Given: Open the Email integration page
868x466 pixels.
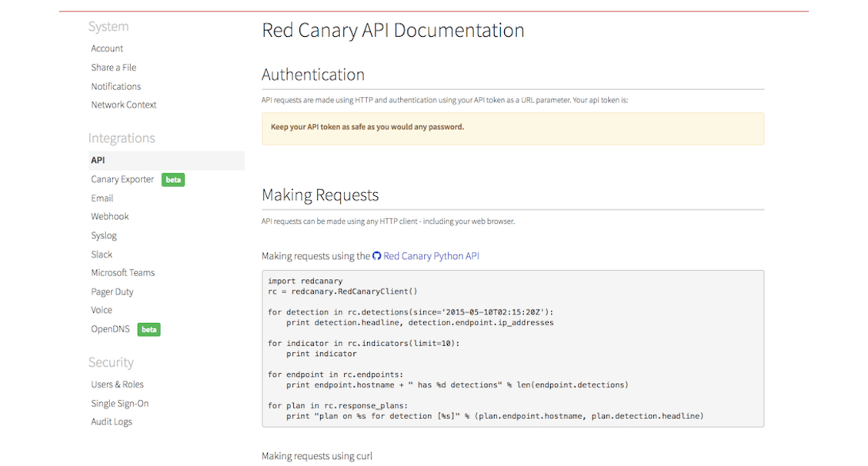Looking at the screenshot, I should pos(102,198).
